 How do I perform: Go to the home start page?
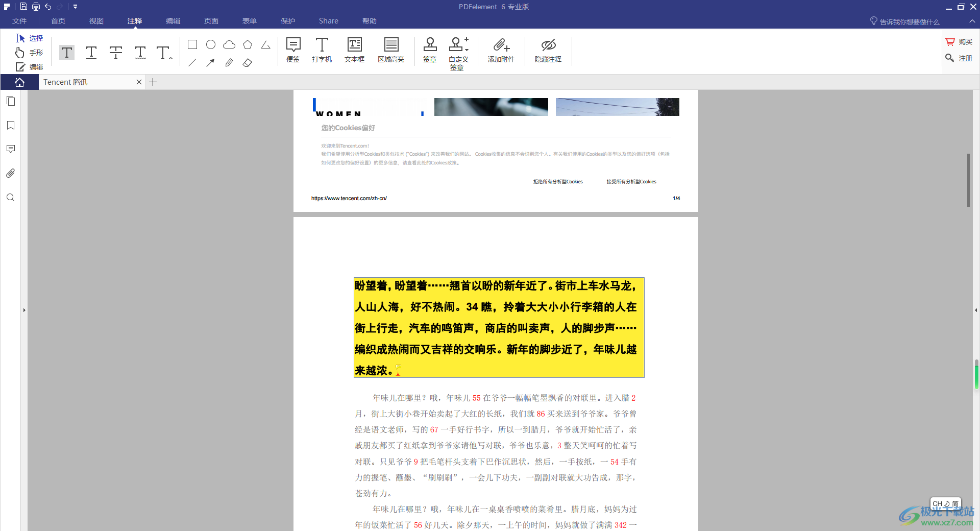coord(19,82)
